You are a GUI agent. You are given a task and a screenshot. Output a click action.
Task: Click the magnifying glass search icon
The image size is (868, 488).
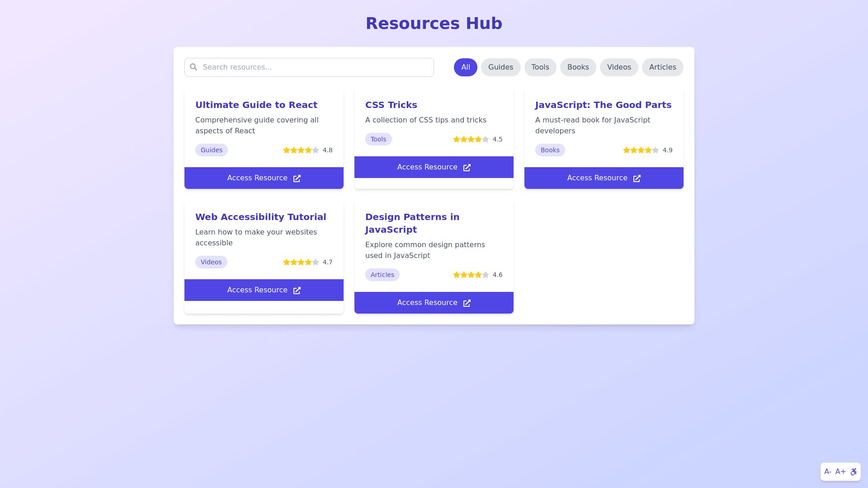(x=193, y=67)
